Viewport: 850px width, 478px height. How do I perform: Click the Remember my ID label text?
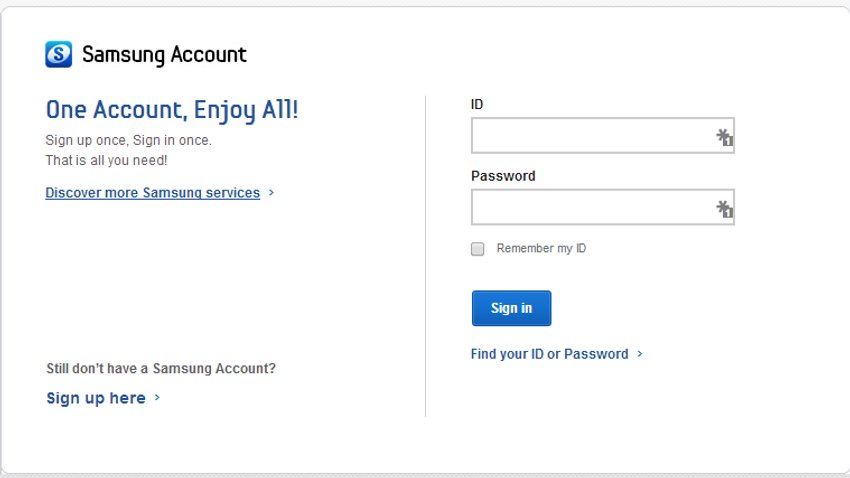[541, 248]
